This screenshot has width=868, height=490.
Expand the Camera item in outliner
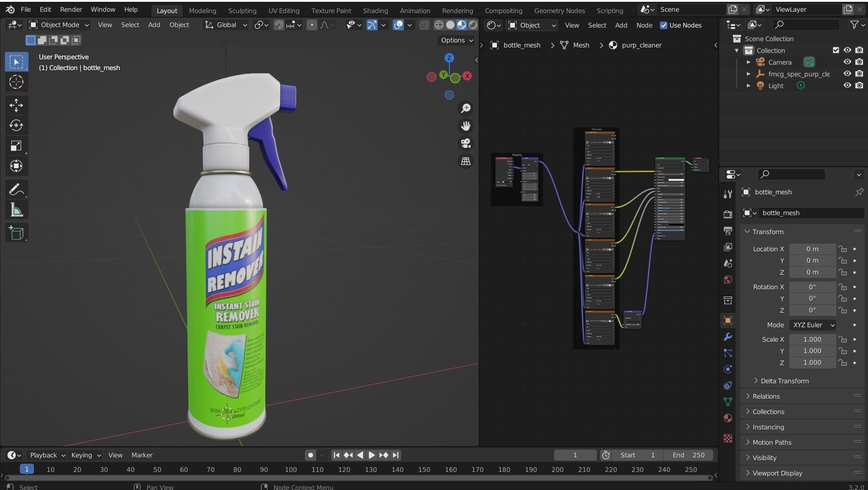[748, 62]
